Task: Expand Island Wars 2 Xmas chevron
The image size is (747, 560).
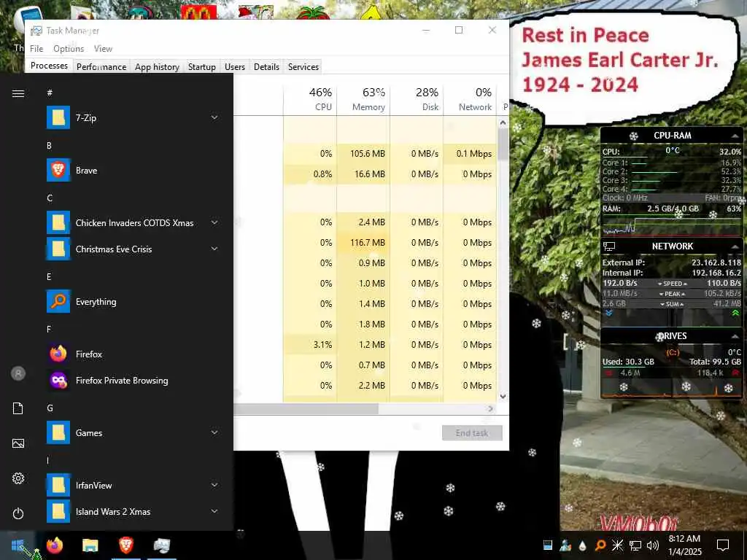Action: [214, 511]
